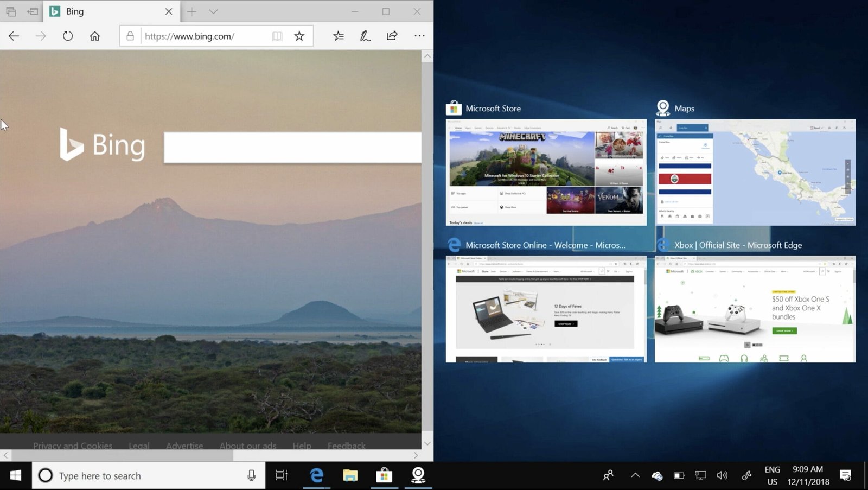The width and height of the screenshot is (868, 490).
Task: Activate Cortana microphone icon
Action: (x=251, y=476)
